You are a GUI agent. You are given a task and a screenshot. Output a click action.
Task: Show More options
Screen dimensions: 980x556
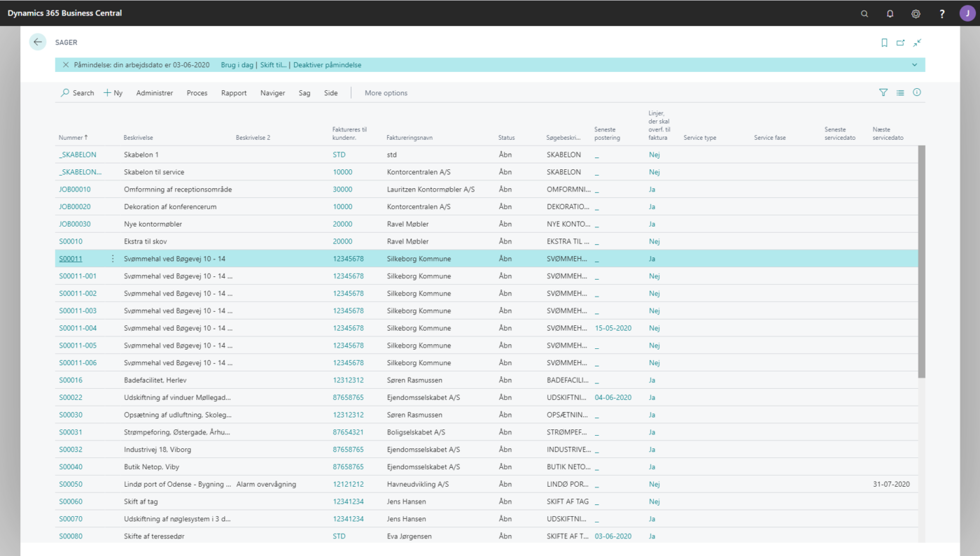click(386, 93)
